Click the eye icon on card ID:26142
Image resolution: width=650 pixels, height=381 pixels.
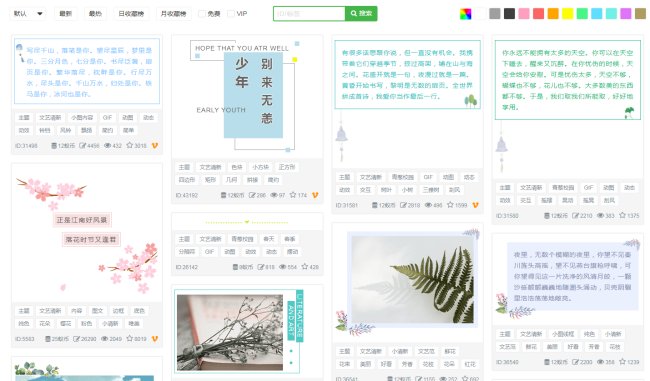pyautogui.click(x=283, y=267)
